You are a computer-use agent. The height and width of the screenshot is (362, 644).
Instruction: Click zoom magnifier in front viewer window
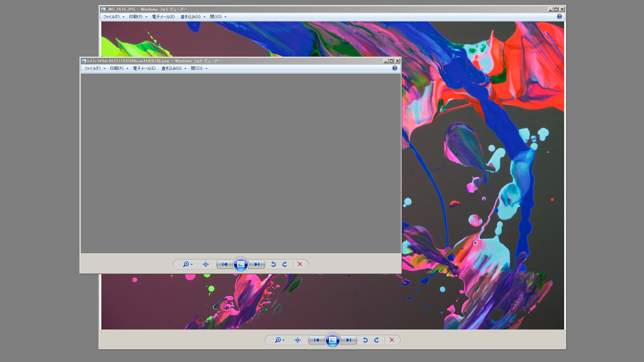point(186,264)
